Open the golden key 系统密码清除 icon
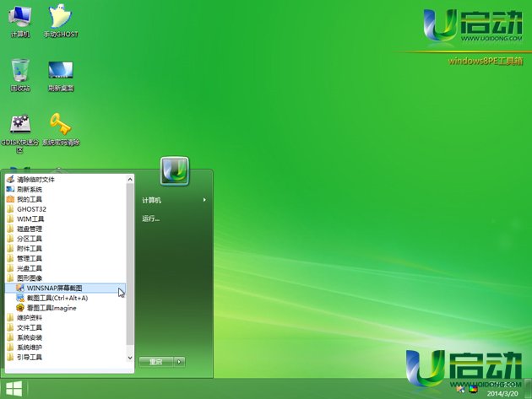Image resolution: width=532 pixels, height=399 pixels. (x=60, y=128)
